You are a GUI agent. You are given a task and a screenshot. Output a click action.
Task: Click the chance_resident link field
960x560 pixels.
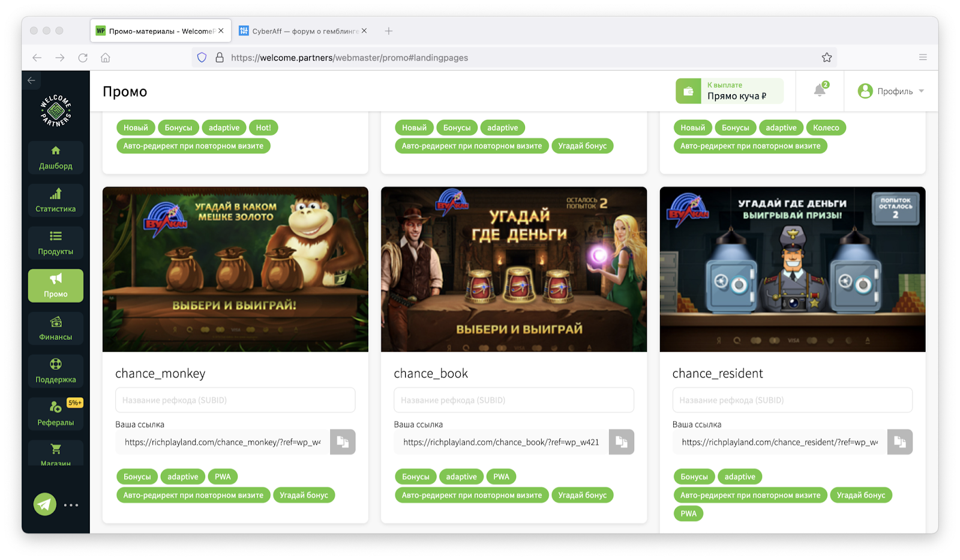click(780, 442)
